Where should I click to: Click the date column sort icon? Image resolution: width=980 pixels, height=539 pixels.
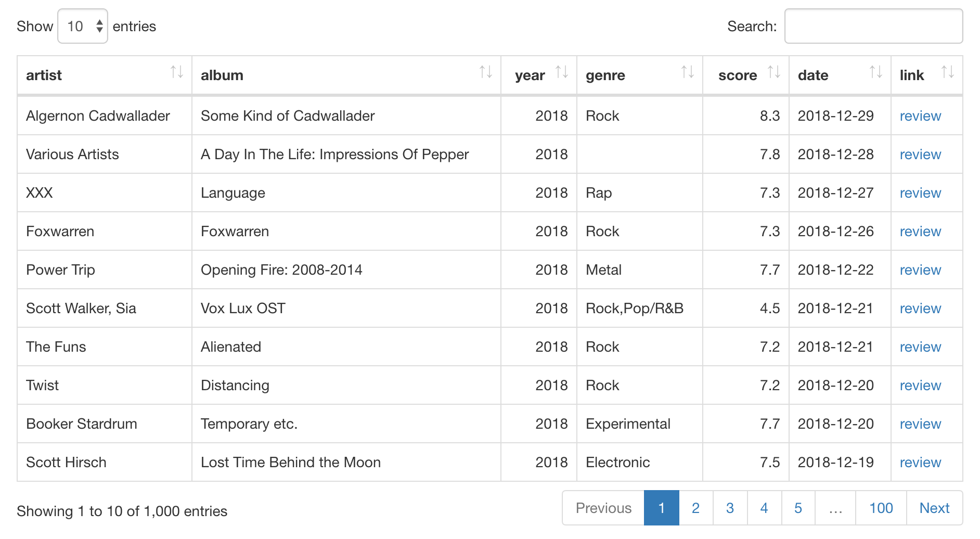click(x=875, y=72)
